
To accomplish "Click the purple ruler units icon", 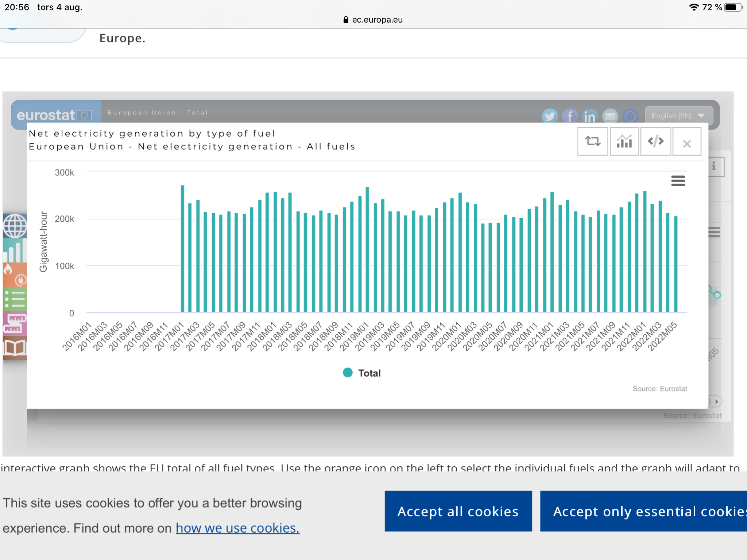I will point(15,323).
